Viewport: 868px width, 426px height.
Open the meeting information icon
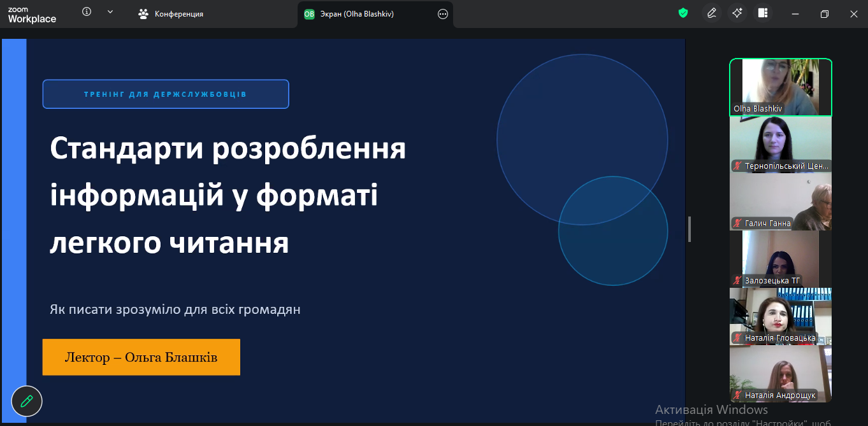(87, 12)
